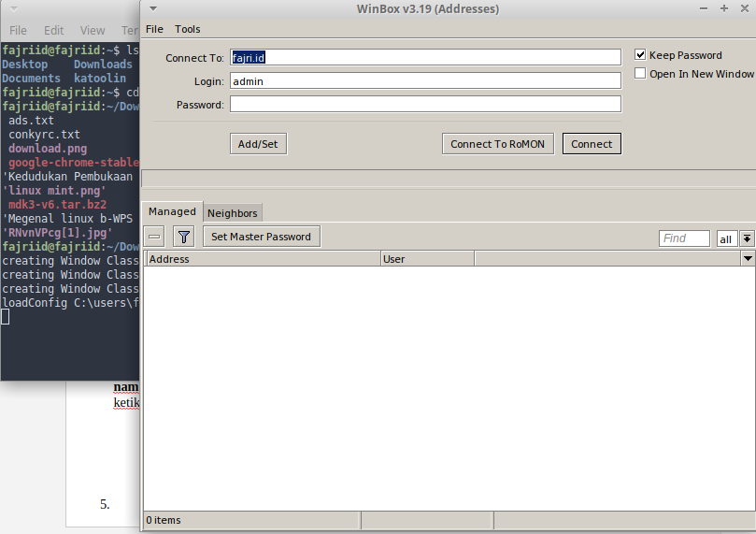This screenshot has height=534, width=756.
Task: Open the WinBox Tools menu
Action: coord(187,29)
